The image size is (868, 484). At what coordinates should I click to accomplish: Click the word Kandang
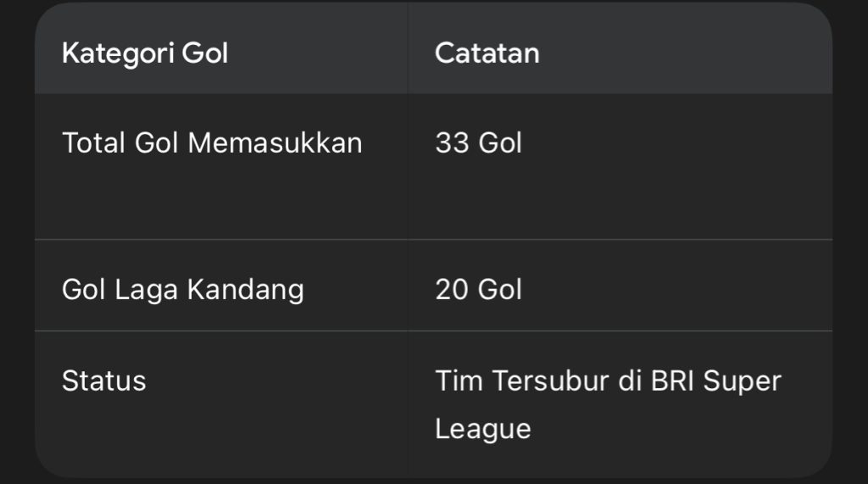point(245,290)
